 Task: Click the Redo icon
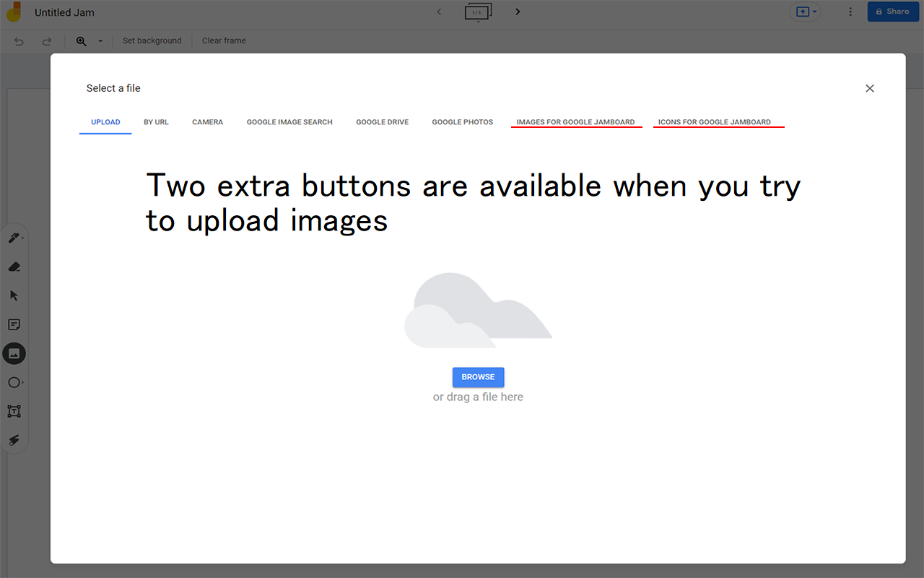(47, 41)
